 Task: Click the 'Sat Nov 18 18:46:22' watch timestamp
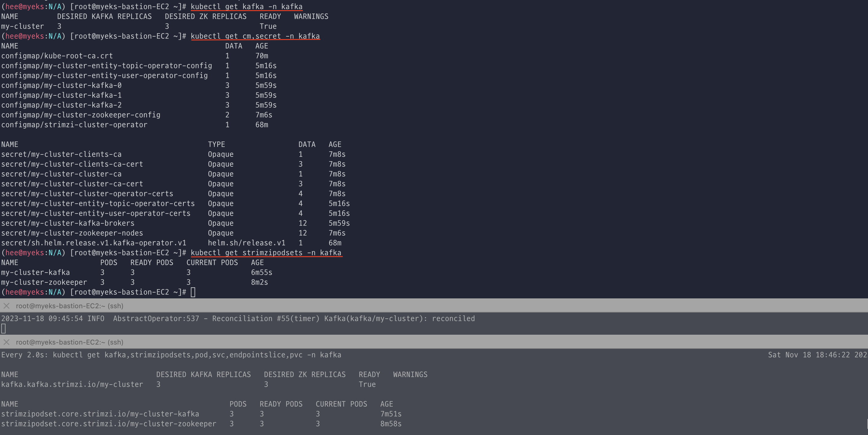(809, 354)
